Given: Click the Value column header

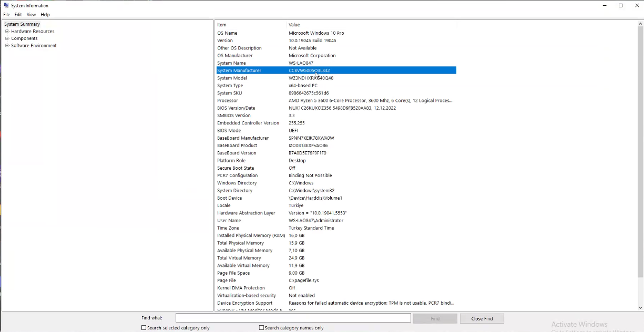Looking at the screenshot, I should [x=372, y=25].
